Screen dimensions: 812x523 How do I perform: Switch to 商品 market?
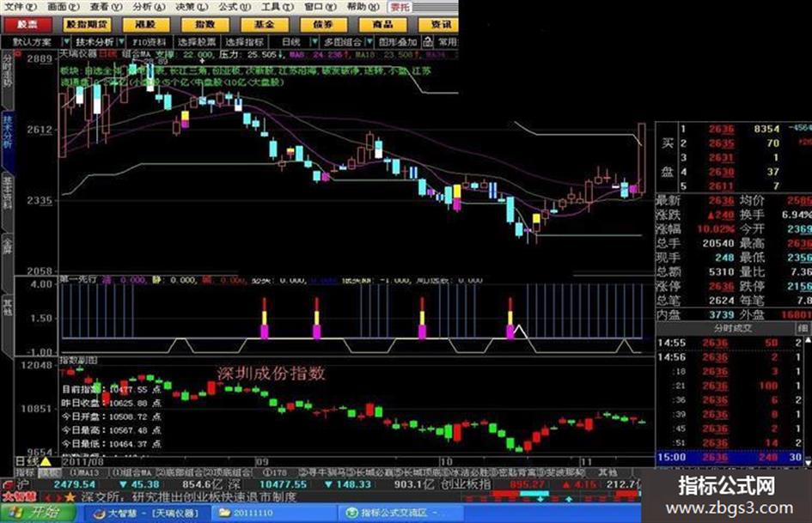pyautogui.click(x=382, y=24)
